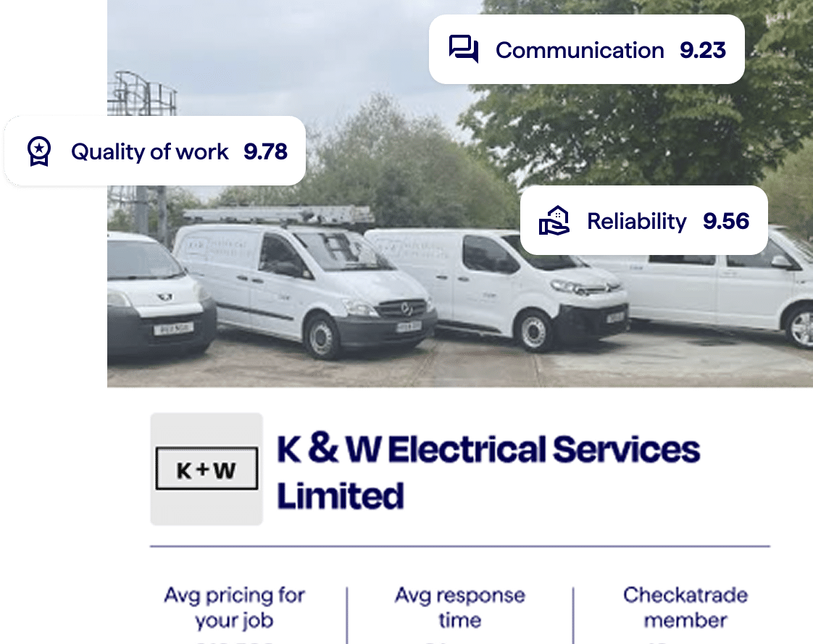Viewport: 813px width, 644px height.
Task: Click the Avg response time label
Action: [x=460, y=607]
